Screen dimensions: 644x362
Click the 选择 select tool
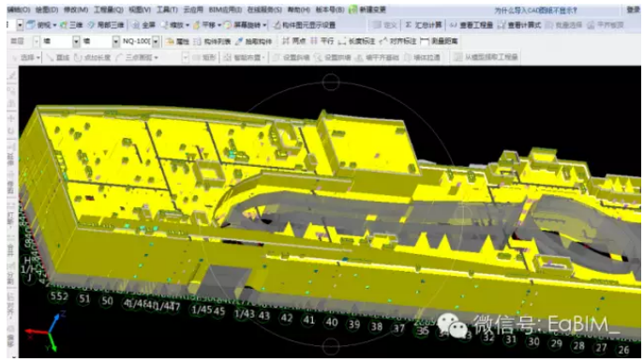26,57
